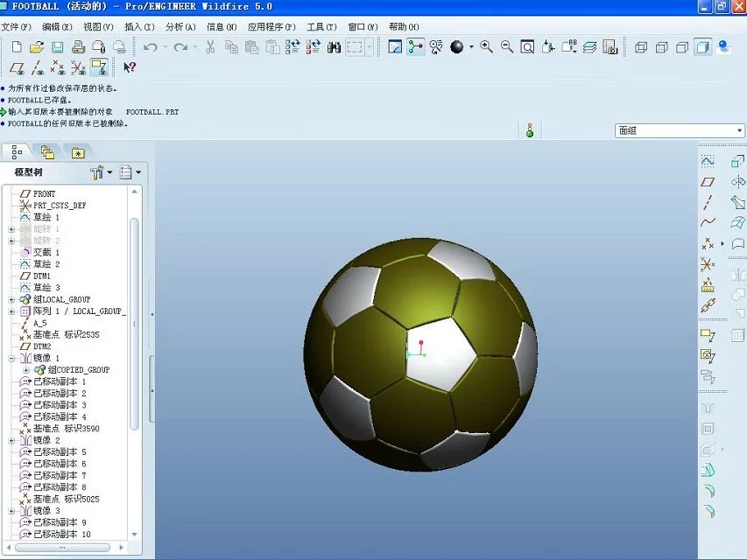The width and height of the screenshot is (747, 560).
Task: Open the 编辑(E) menu
Action: [x=57, y=26]
